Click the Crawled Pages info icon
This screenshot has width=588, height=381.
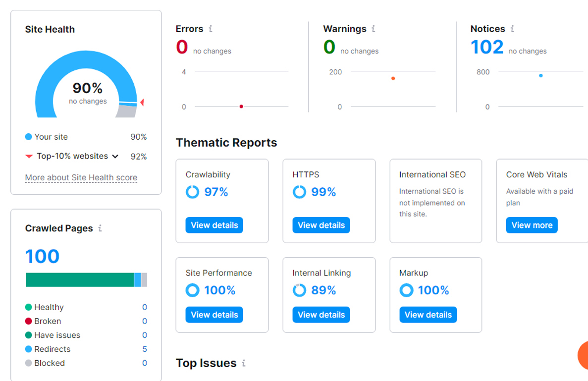(x=100, y=228)
